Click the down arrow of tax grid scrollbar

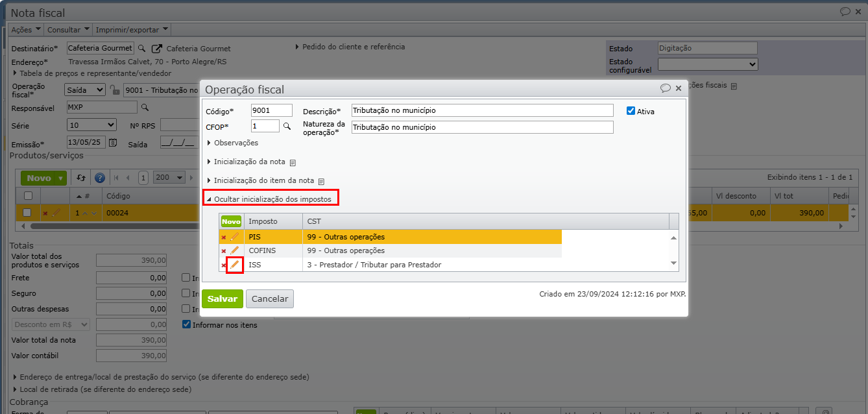674,263
